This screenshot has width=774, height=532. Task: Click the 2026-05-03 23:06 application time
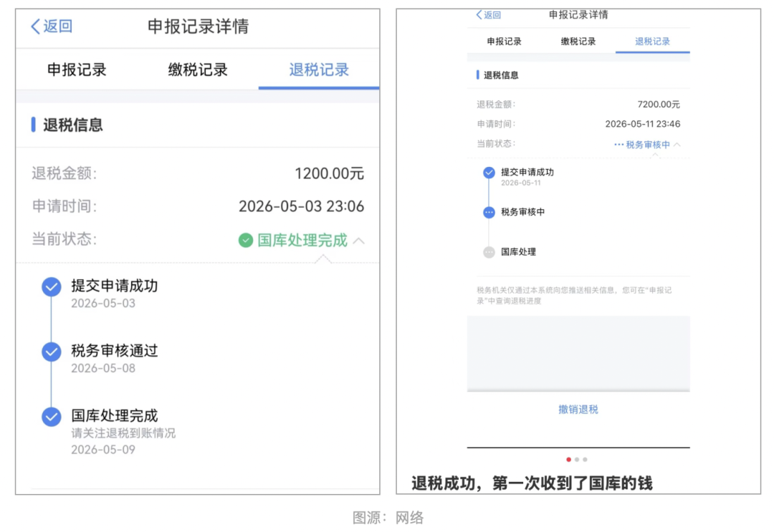pyautogui.click(x=301, y=206)
